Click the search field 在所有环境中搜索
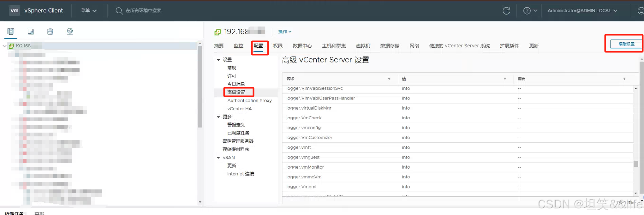This screenshot has height=215, width=644. [x=143, y=10]
